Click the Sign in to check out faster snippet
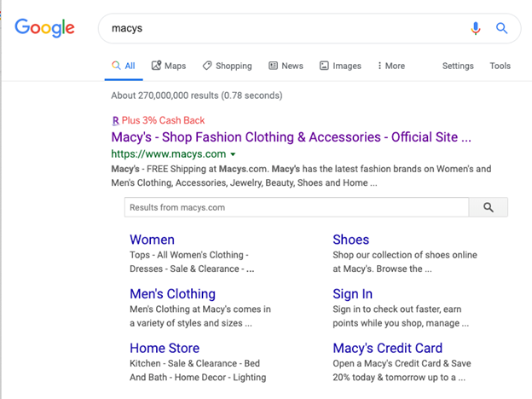This screenshot has height=399, width=532. coord(401,316)
